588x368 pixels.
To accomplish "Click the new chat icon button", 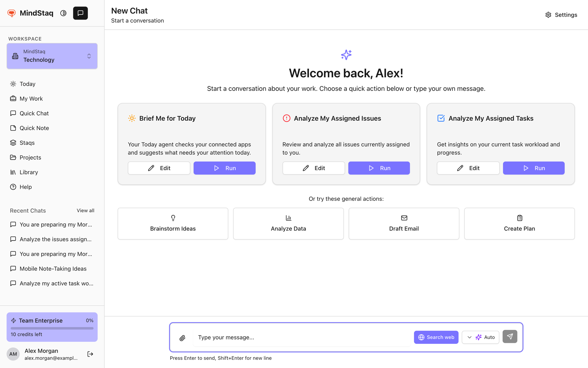I will [80, 13].
